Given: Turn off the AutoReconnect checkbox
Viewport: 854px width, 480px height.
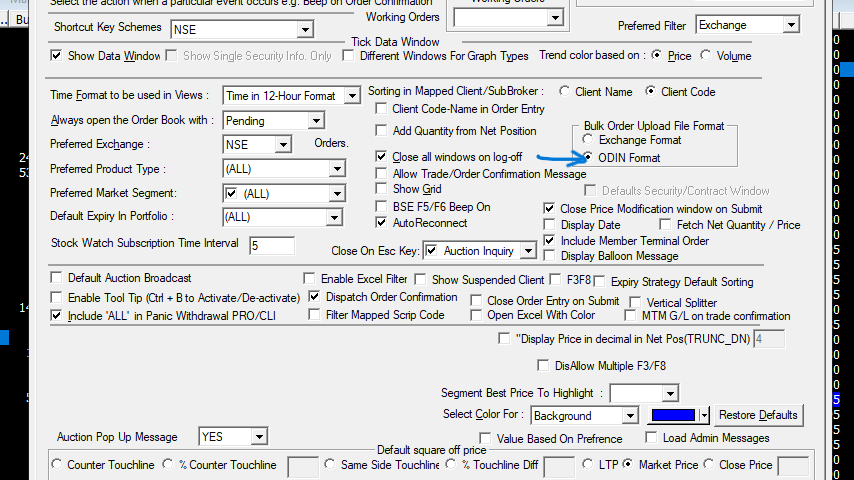Looking at the screenshot, I should (381, 223).
